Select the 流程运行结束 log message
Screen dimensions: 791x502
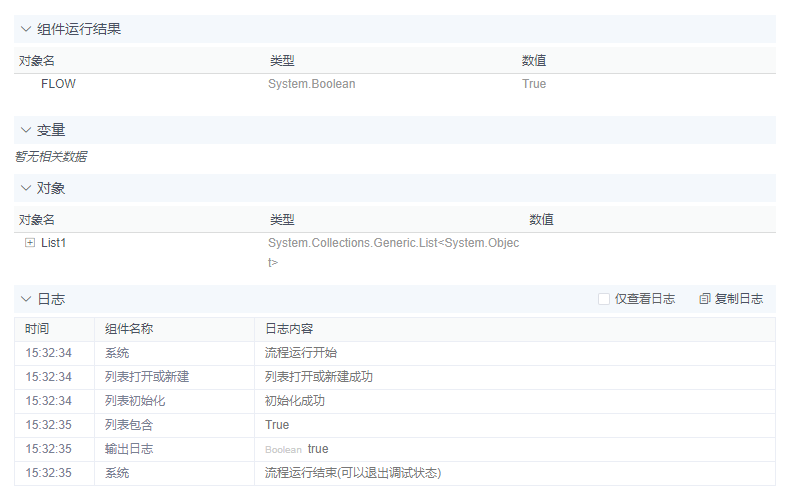pyautogui.click(x=353, y=473)
